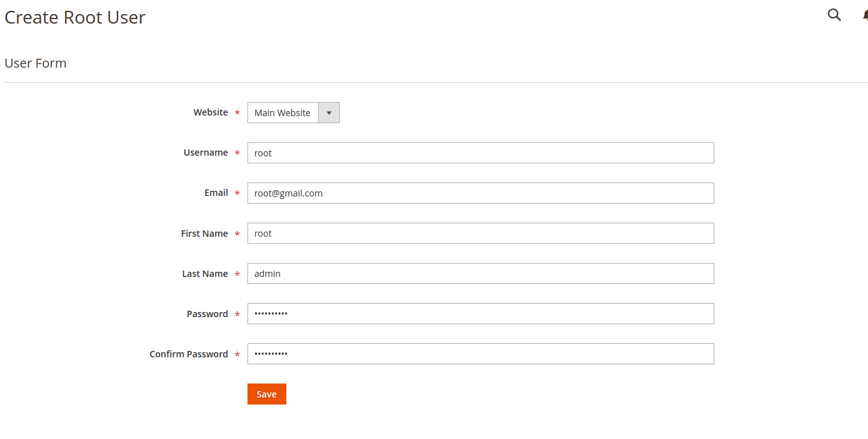Open the notifications bell icon
Image resolution: width=868 pixels, height=439 pixels.
(865, 15)
